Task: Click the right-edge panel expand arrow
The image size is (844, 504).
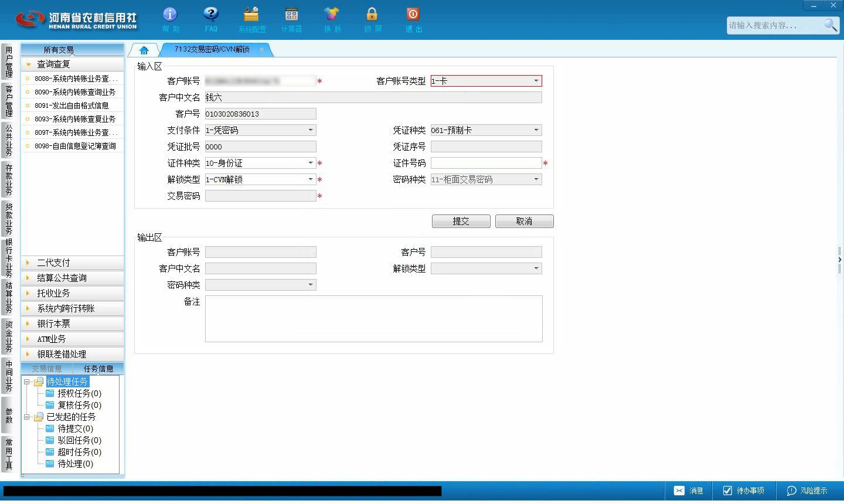Action: pos(839,259)
